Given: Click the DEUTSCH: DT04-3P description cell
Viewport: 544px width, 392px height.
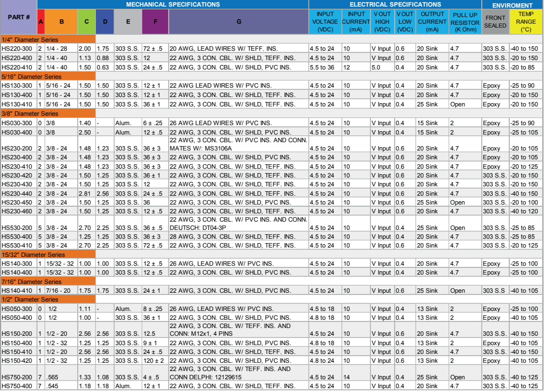Looking at the screenshot, I should [x=238, y=223].
